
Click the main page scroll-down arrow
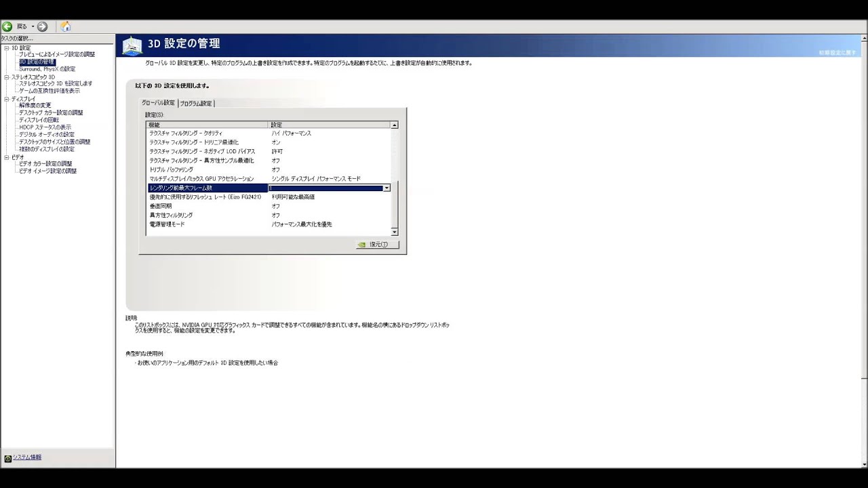(864, 464)
